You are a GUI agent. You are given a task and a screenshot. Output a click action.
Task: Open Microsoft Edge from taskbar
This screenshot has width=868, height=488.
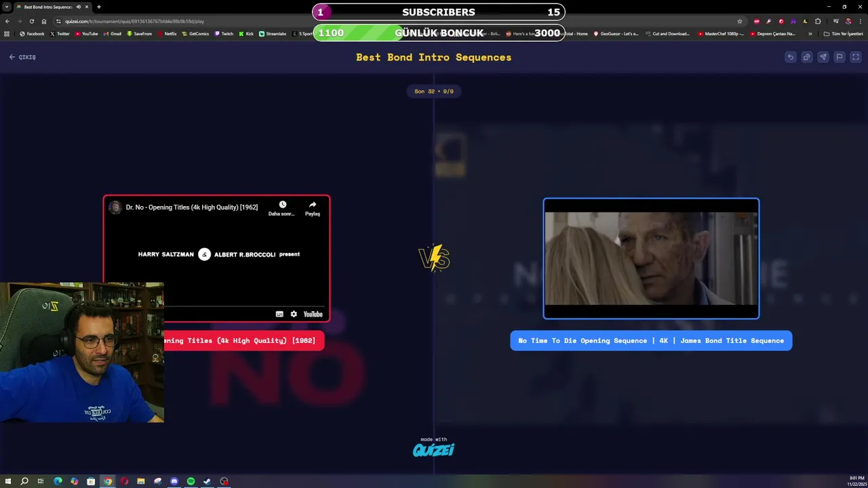pyautogui.click(x=58, y=481)
